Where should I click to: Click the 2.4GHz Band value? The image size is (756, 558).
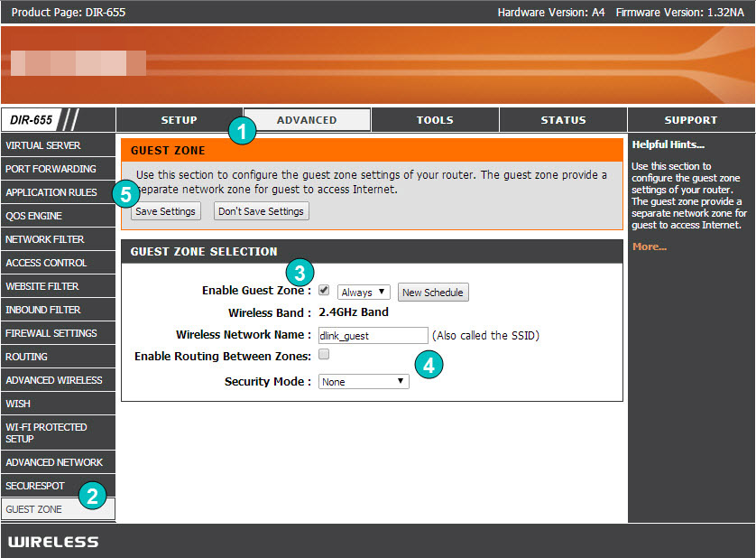[x=354, y=312]
